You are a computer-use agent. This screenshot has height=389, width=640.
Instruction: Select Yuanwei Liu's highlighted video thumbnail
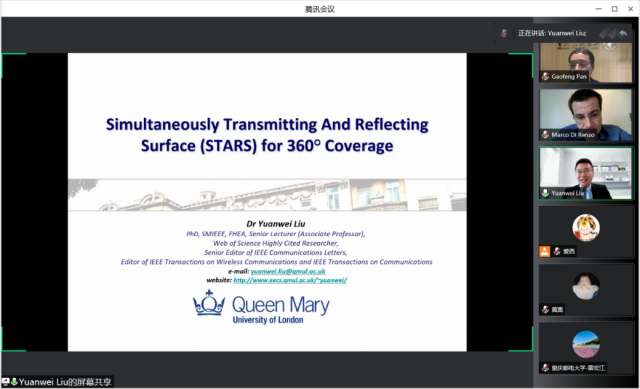tap(586, 173)
